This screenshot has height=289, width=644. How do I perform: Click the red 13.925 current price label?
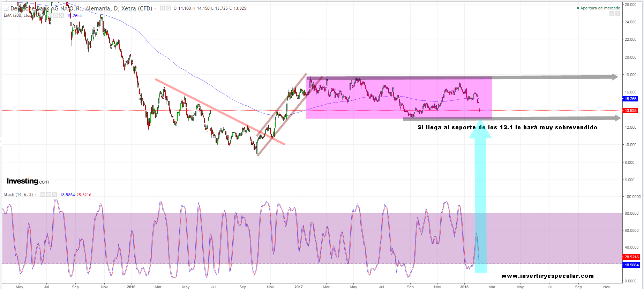click(630, 111)
